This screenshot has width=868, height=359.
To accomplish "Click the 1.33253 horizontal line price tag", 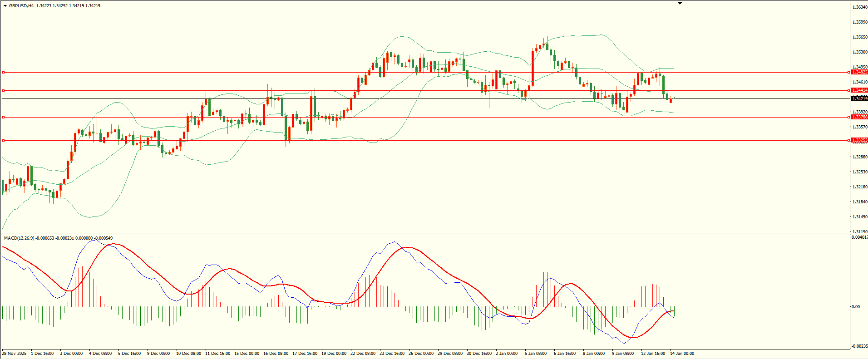I will [x=859, y=140].
